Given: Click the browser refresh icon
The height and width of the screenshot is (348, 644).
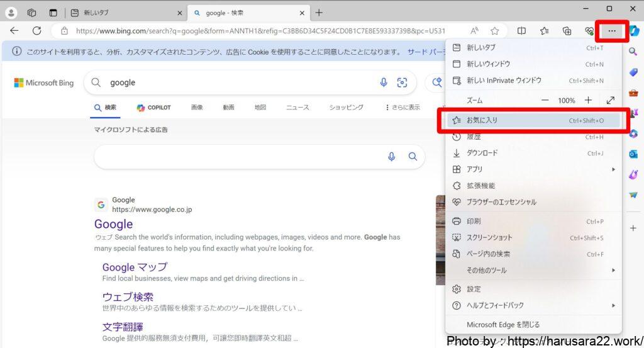Looking at the screenshot, I should coord(36,30).
